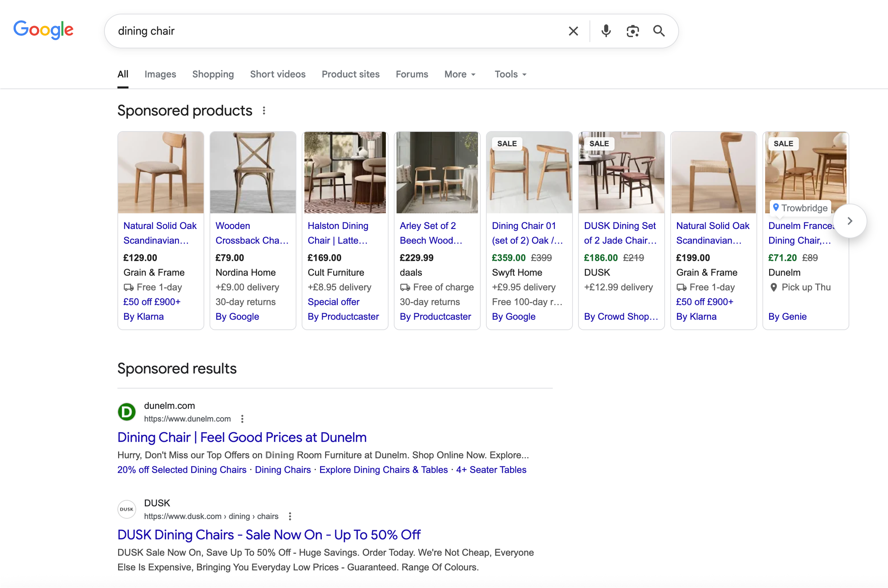The height and width of the screenshot is (588, 888).
Task: Clear the search box text
Action: [x=573, y=31]
